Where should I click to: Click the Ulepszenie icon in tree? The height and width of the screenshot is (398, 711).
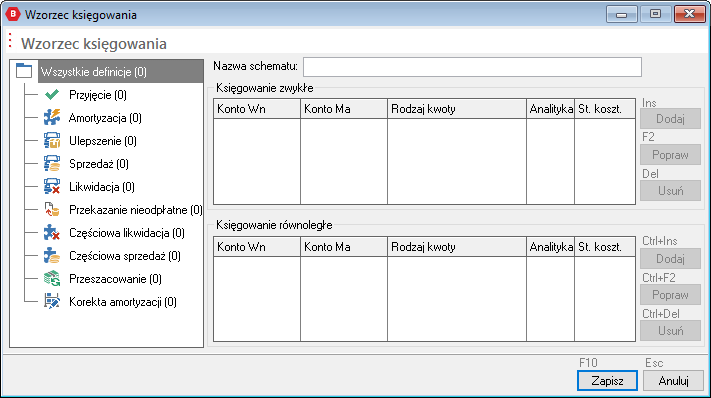click(52, 141)
